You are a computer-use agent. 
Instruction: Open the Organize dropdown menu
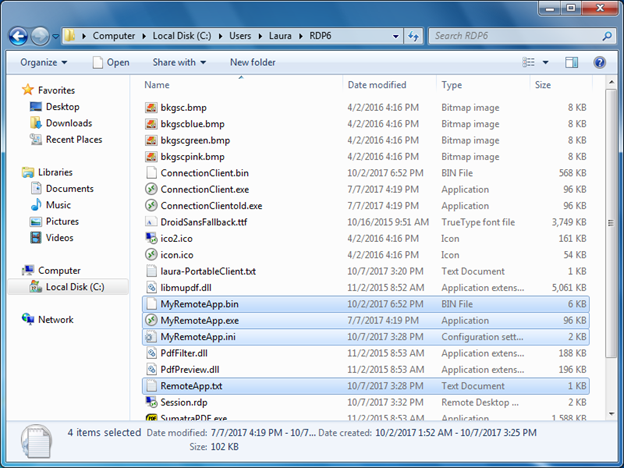coord(43,62)
